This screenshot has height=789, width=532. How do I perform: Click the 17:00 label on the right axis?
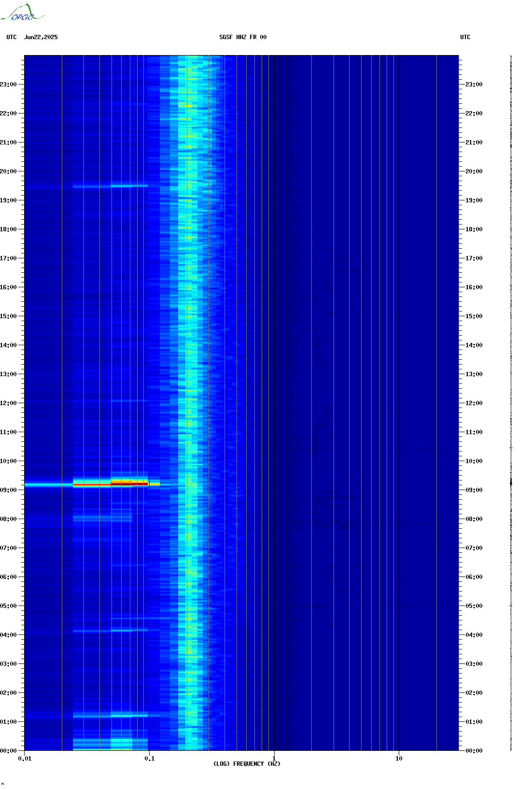click(474, 258)
